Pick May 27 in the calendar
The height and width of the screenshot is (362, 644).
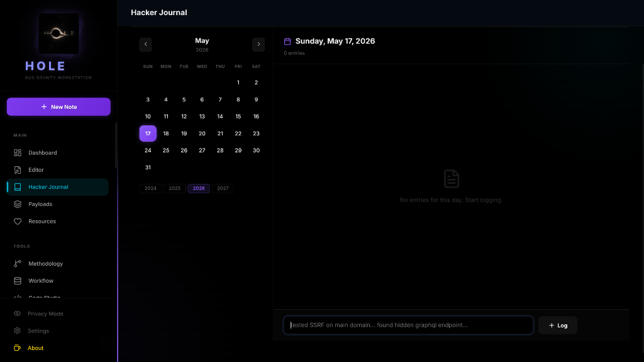click(x=202, y=150)
